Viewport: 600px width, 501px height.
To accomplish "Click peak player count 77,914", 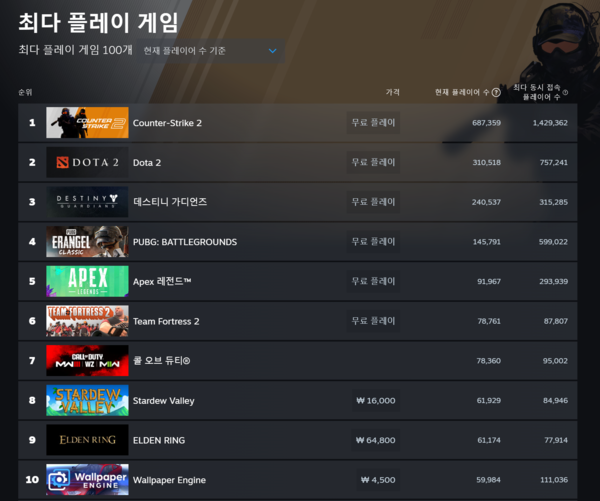I will tap(556, 440).
